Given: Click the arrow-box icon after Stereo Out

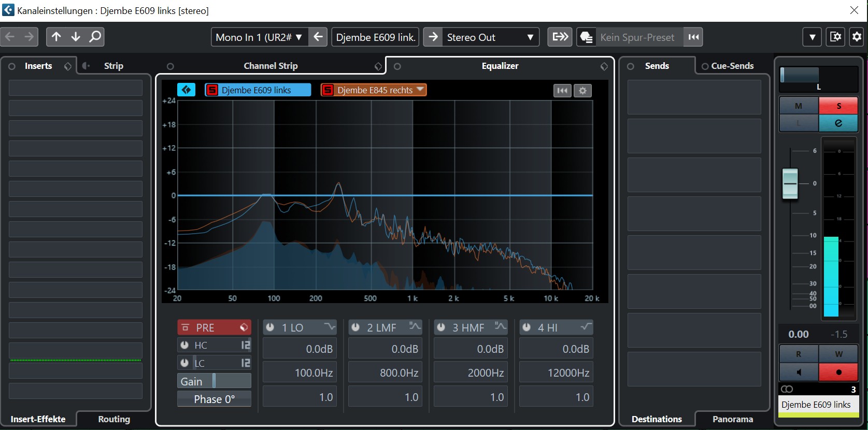Looking at the screenshot, I should tap(560, 37).
